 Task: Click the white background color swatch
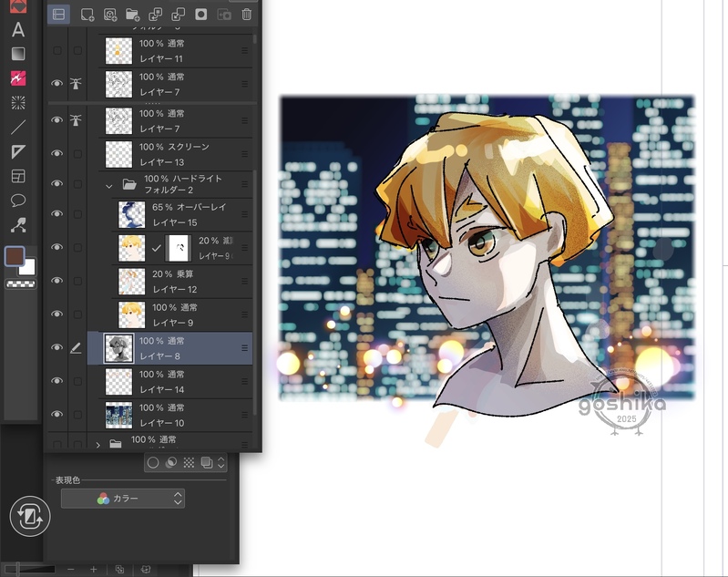coord(28,268)
